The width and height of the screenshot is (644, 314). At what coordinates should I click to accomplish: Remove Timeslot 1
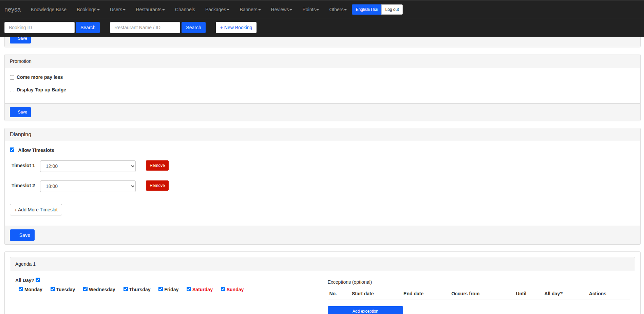tap(157, 165)
